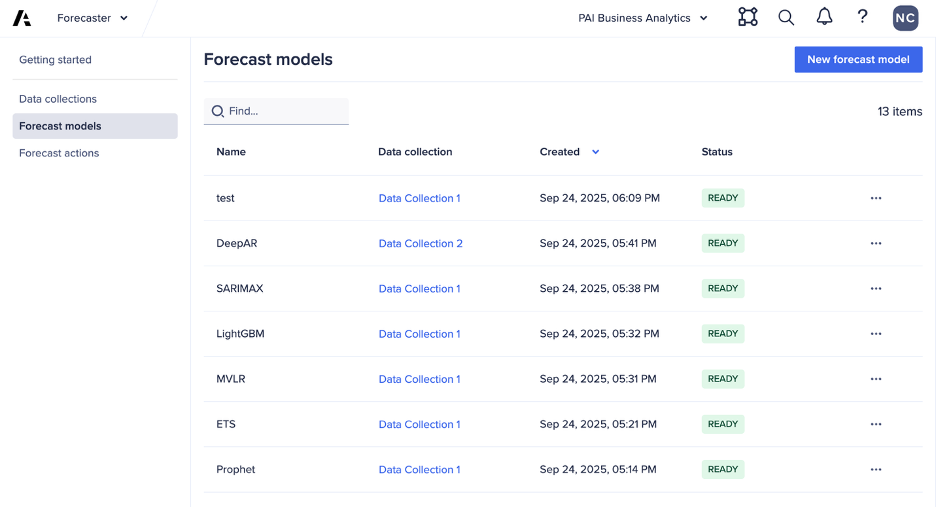Open the help question mark icon

[x=862, y=17]
